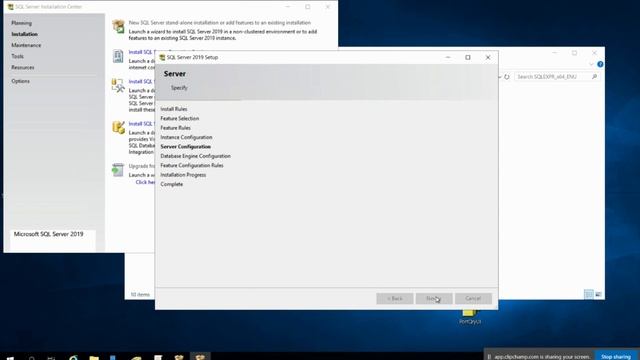
Task: Select the Planning tab in Installation Center
Action: (22, 23)
